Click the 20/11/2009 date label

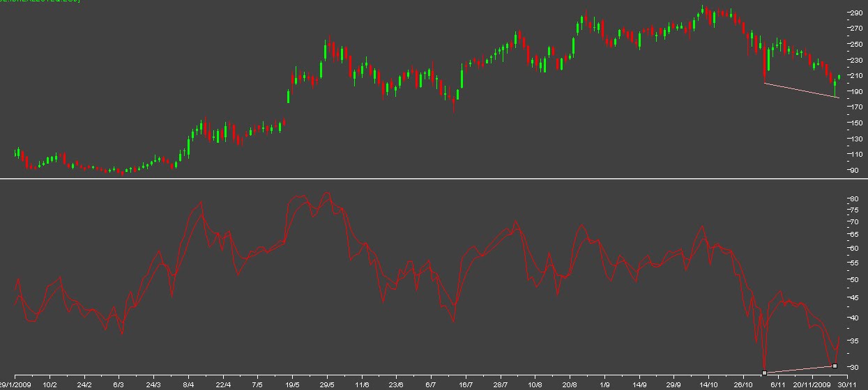pos(814,384)
